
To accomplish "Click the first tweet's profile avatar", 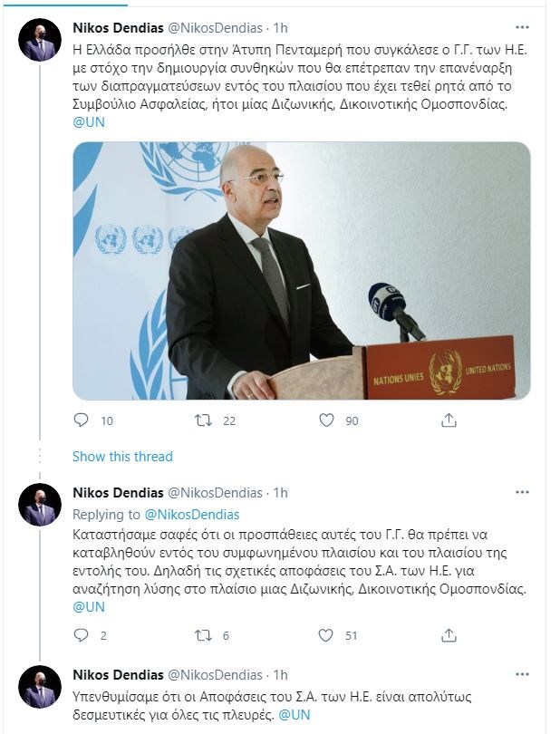I will click(x=41, y=42).
